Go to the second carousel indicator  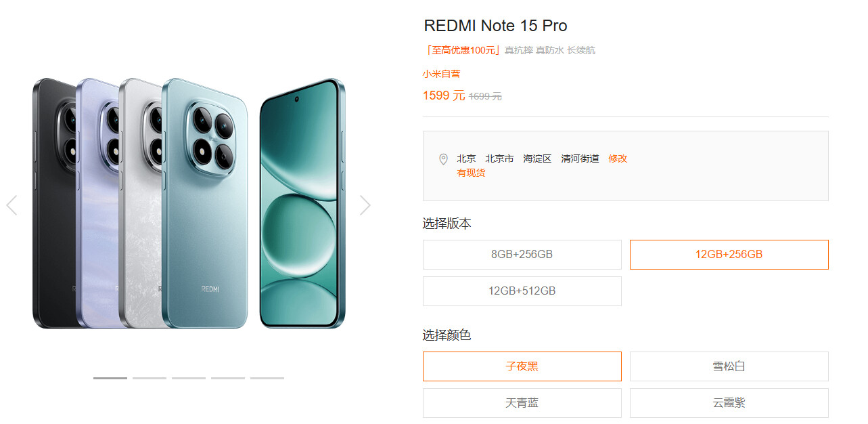[x=150, y=378]
